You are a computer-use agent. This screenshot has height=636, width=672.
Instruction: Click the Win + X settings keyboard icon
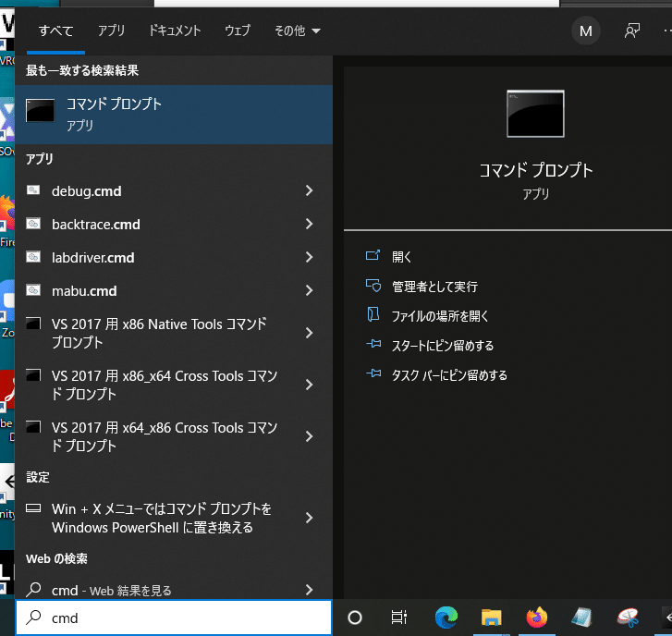pyautogui.click(x=33, y=508)
